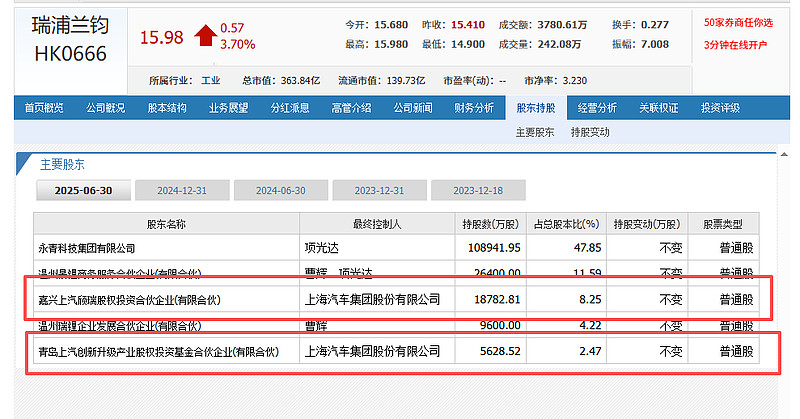Click holding value 18782.81

tap(497, 300)
